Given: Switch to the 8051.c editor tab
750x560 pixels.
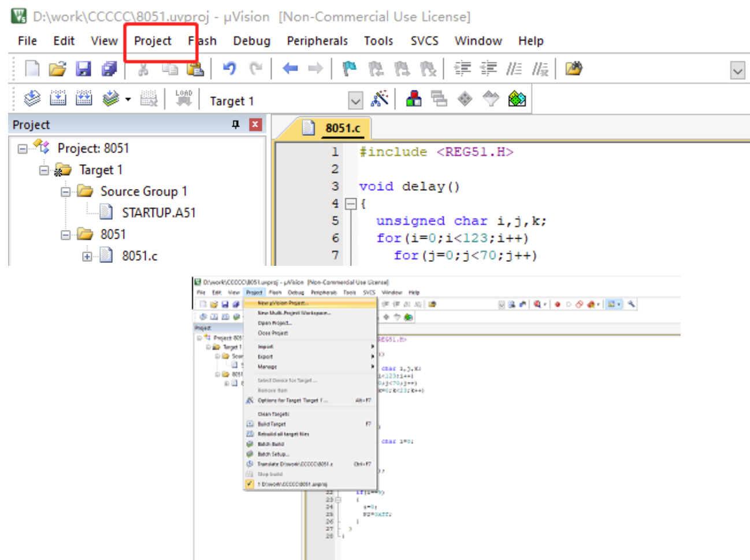Looking at the screenshot, I should (332, 128).
